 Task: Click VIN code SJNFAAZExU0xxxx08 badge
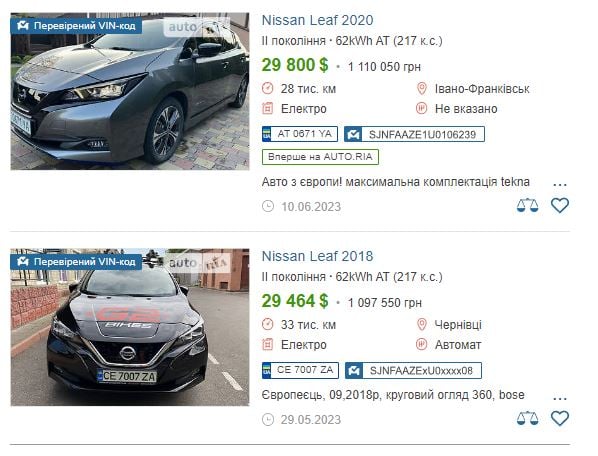[413, 370]
